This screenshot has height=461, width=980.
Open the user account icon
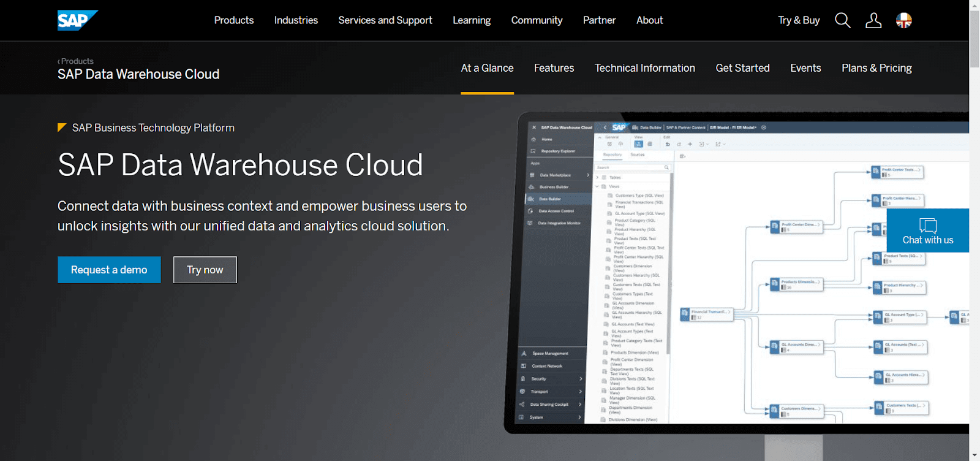(x=873, y=20)
